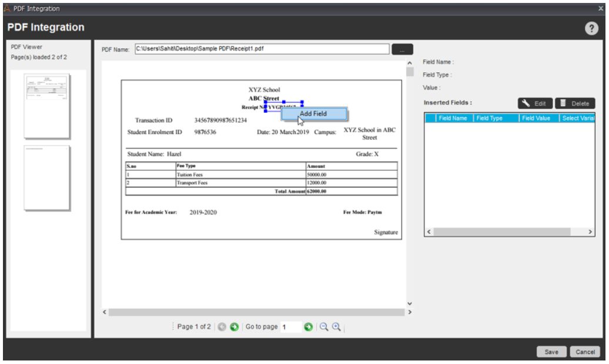Click the PDF Name path field
Screen dimensions: 609x364
point(262,49)
